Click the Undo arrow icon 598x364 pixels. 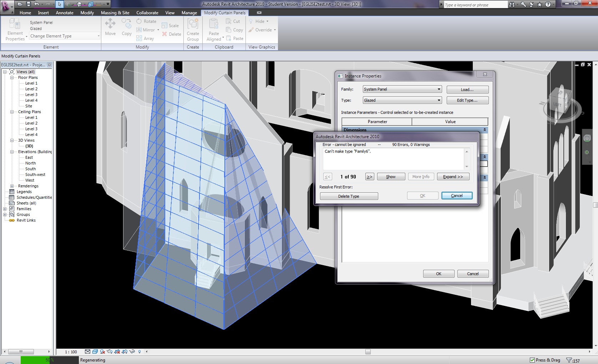click(36, 4)
